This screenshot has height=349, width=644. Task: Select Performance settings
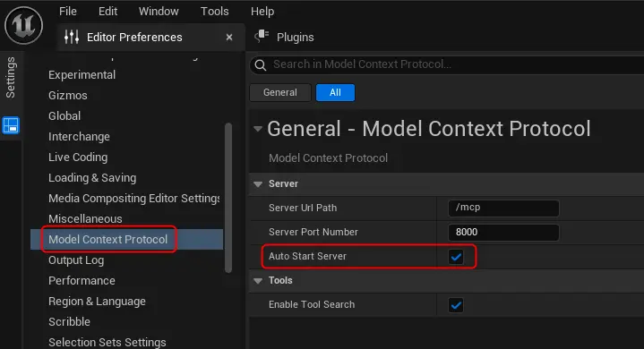pos(82,280)
